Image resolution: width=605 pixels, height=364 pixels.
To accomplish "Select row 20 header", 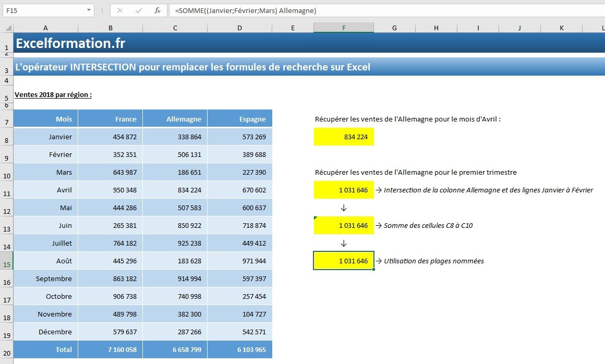I will click(x=7, y=350).
